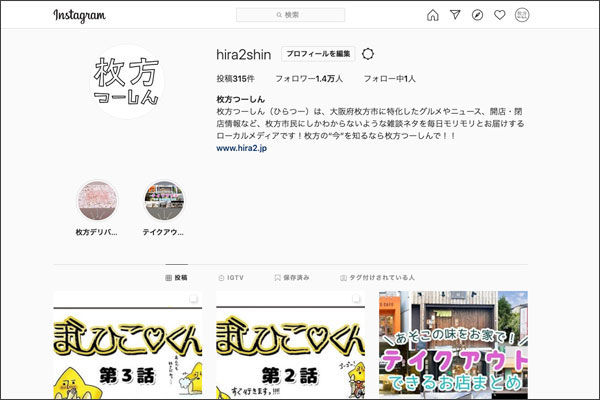
Task: Open settings gear next to edit profile
Action: [368, 54]
